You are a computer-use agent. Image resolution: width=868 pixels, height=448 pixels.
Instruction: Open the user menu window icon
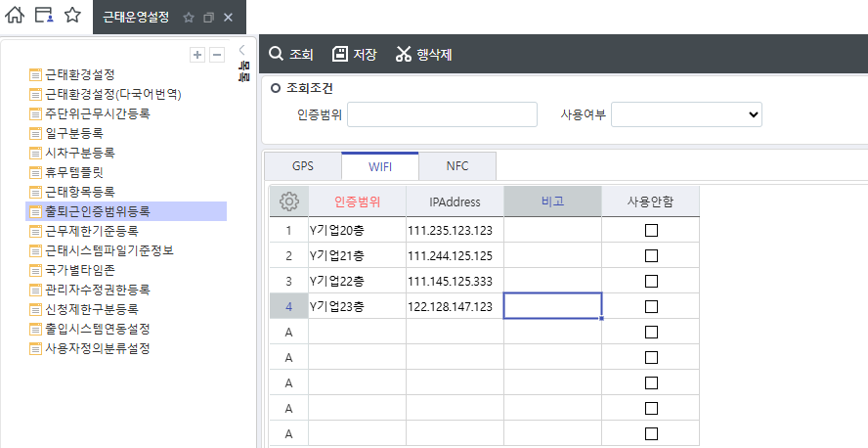tap(44, 16)
